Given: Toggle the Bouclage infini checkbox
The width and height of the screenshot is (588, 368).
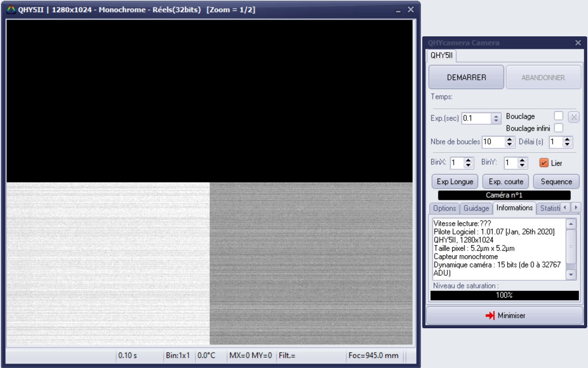Looking at the screenshot, I should (x=558, y=128).
